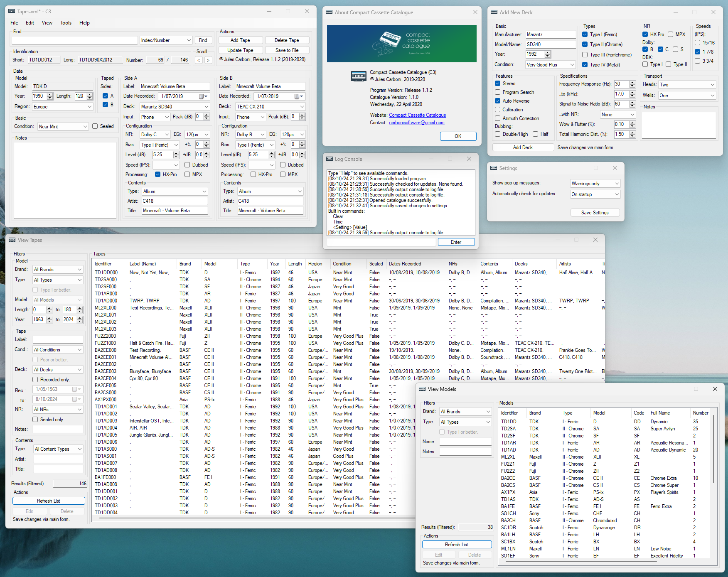728x577 pixels.
Task: Open the File menu
Action: (x=14, y=23)
